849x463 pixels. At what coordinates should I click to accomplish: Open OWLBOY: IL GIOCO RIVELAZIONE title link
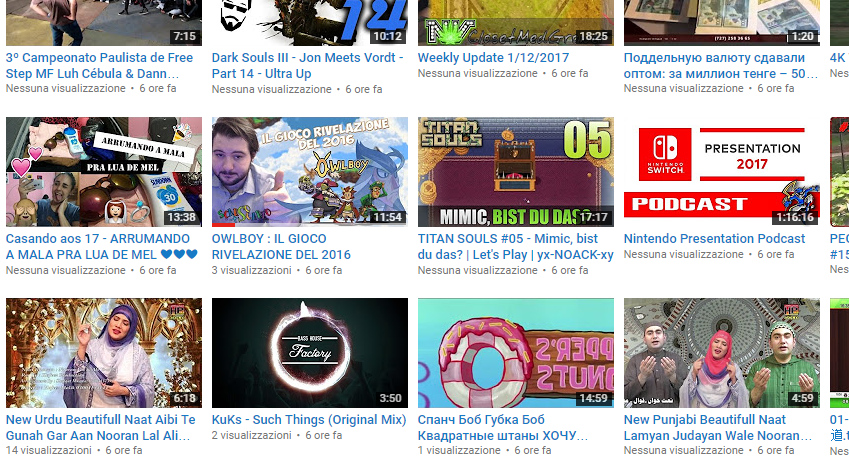coord(281,246)
